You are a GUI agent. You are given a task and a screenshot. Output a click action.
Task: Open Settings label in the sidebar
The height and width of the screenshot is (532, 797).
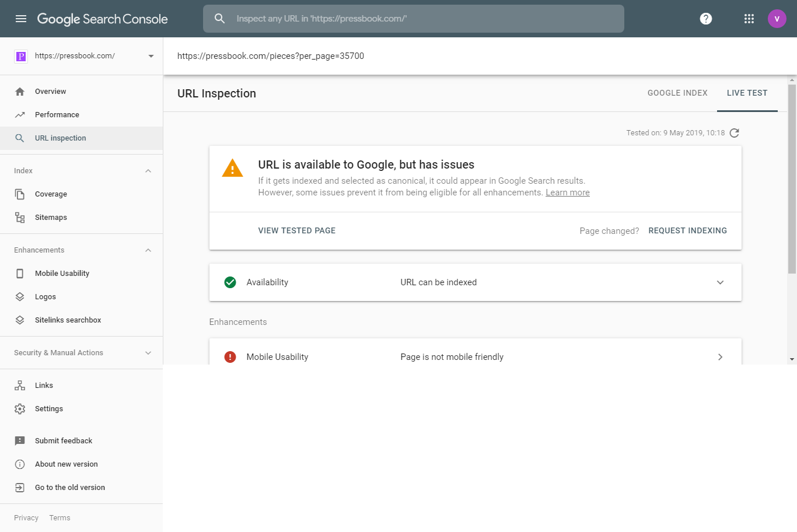point(49,409)
